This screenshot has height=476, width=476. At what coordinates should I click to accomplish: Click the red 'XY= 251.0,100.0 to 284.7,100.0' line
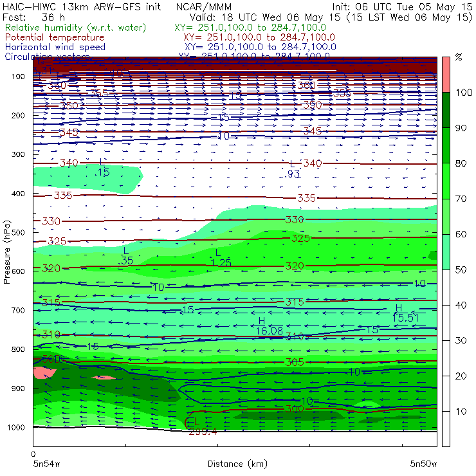point(259,37)
